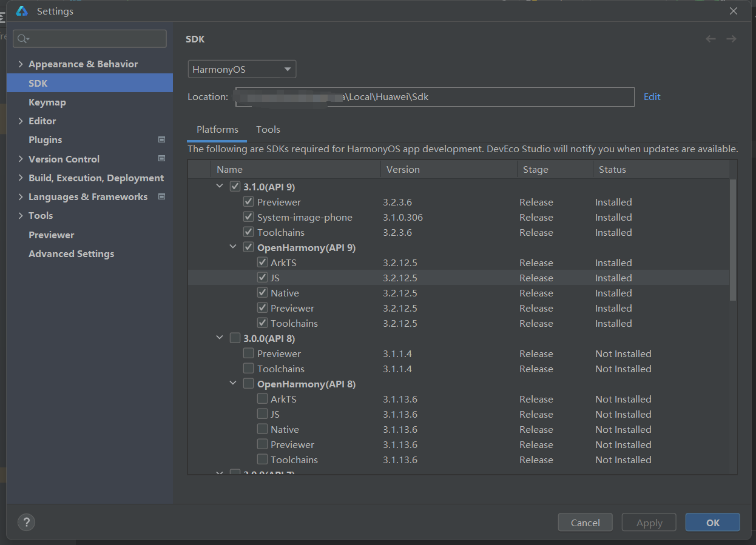756x545 pixels.
Task: Click the Apply button
Action: pyautogui.click(x=649, y=523)
